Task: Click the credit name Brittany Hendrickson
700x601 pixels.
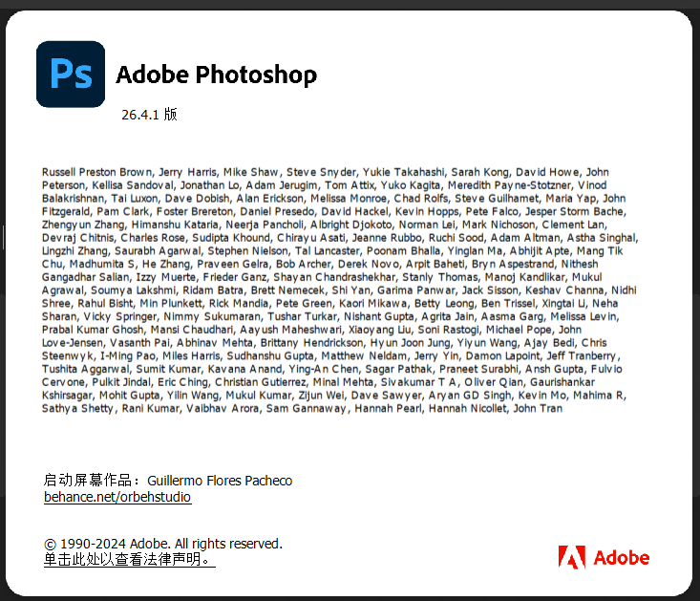Action: tap(311, 342)
